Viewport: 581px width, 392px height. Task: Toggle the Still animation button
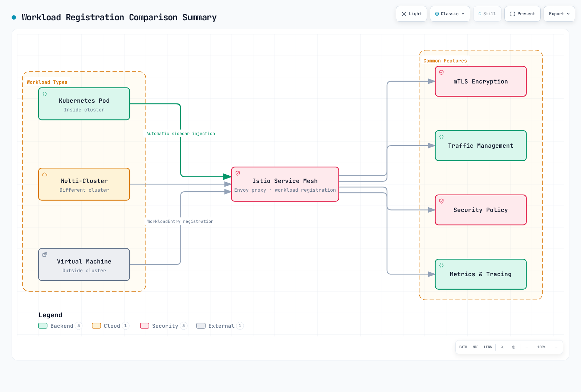(x=487, y=14)
